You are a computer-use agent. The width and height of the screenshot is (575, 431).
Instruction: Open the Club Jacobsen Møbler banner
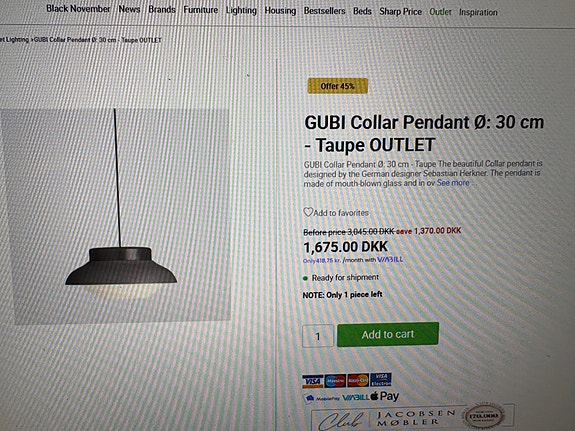click(x=413, y=418)
